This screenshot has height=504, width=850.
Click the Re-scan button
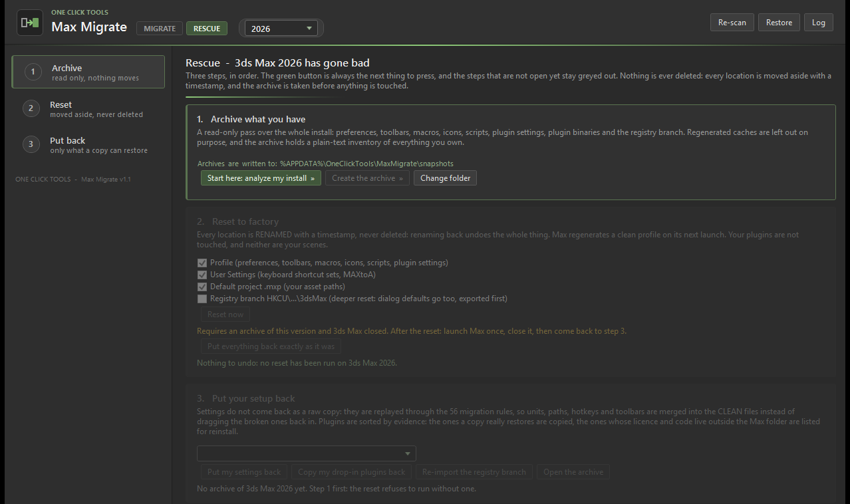(x=732, y=23)
